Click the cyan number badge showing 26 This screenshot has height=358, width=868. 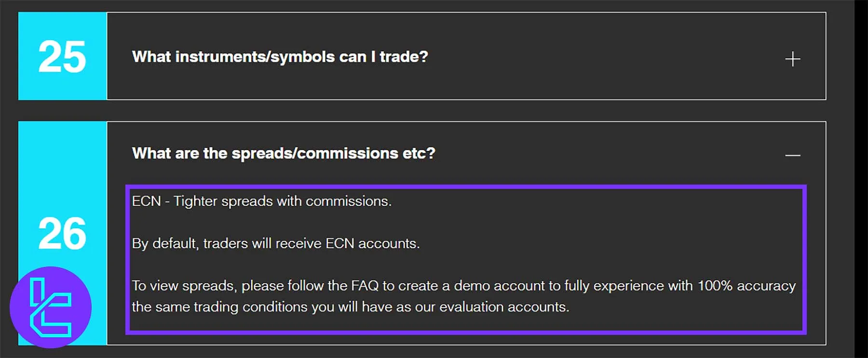tap(61, 235)
